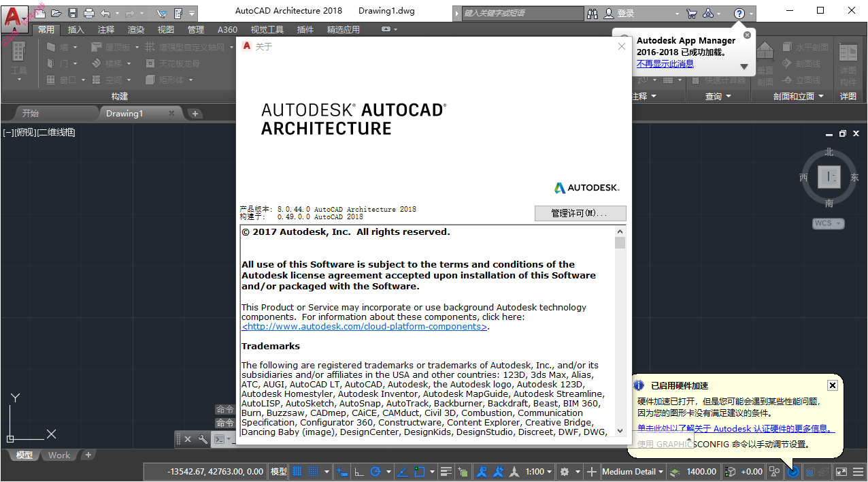Viewport: 868px width, 482px height.
Task: Toggle grid display in status bar
Action: pyautogui.click(x=297, y=471)
